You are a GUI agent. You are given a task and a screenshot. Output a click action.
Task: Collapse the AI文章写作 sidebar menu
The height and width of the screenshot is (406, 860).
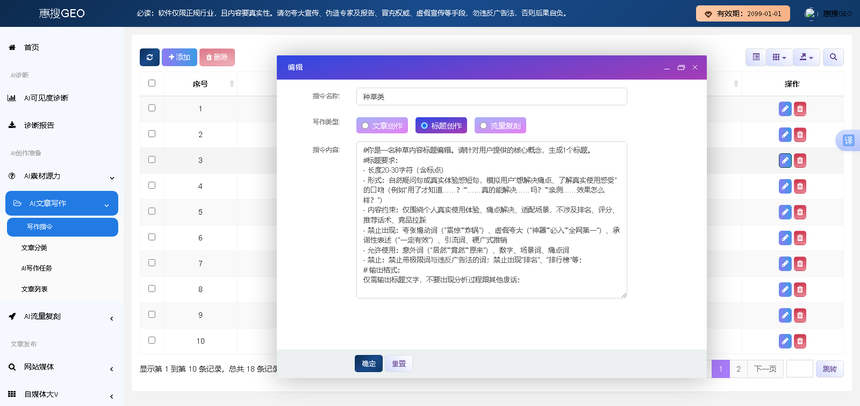[x=61, y=204]
